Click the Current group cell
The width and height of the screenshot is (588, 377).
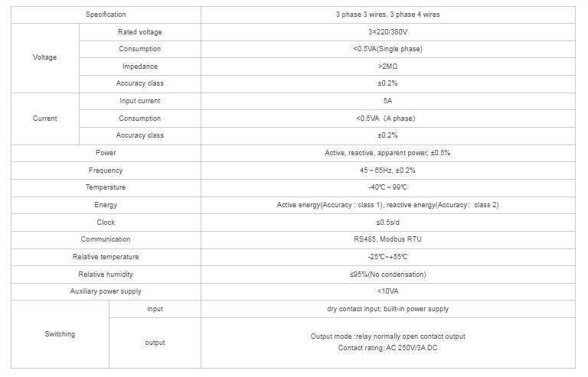coord(44,119)
